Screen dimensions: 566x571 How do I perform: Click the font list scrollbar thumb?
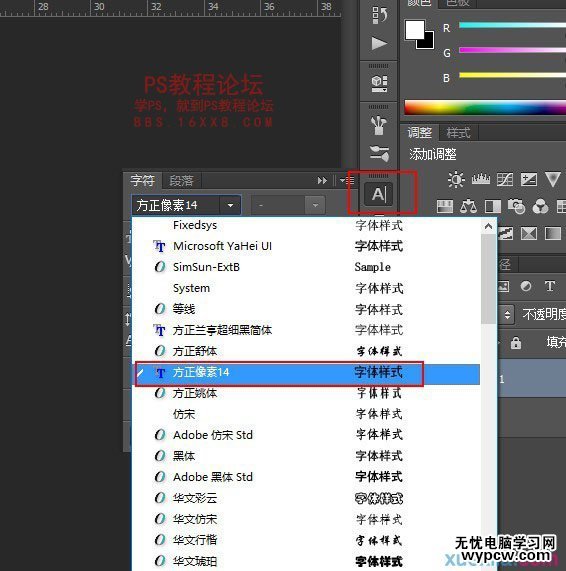click(x=488, y=279)
